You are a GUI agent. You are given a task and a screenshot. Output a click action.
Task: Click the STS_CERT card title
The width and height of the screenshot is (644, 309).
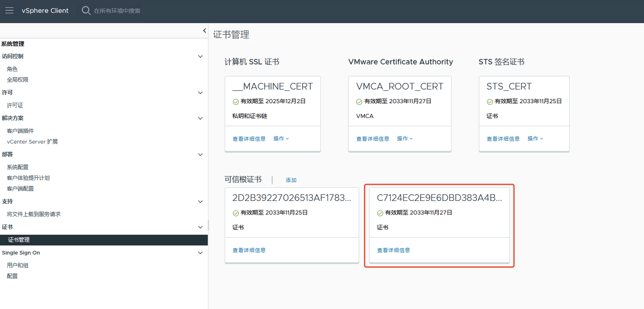pos(509,86)
